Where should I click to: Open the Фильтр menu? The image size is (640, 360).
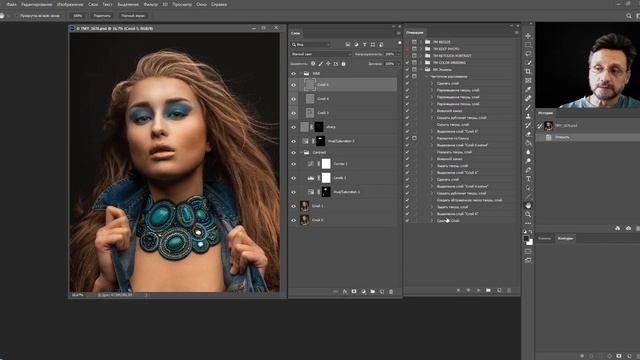pos(151,4)
